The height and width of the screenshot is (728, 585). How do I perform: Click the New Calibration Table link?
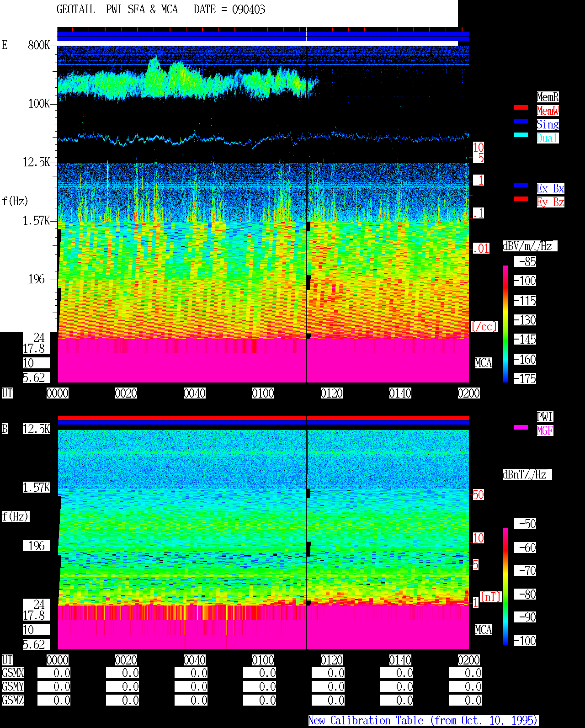[x=423, y=721]
